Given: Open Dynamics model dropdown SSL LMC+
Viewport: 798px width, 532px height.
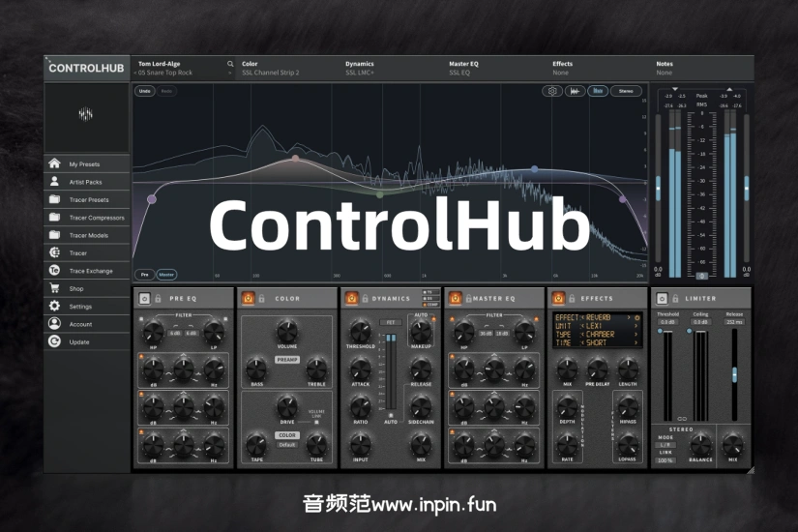Looking at the screenshot, I should 359,73.
